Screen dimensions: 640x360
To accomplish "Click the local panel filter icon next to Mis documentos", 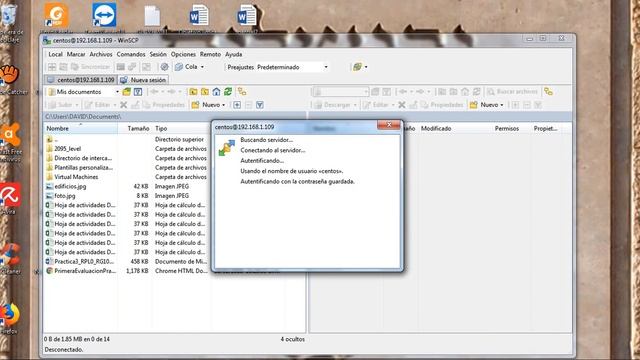I will tap(138, 92).
